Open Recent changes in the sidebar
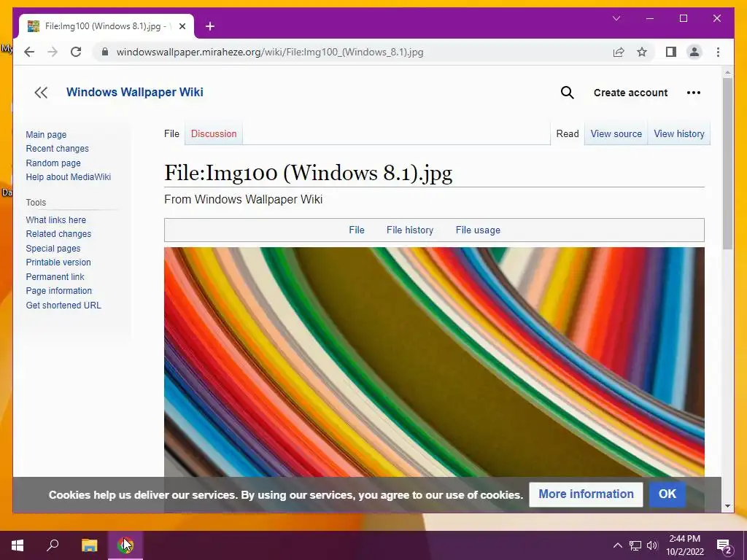Screen dimensions: 747x560 tap(57, 149)
